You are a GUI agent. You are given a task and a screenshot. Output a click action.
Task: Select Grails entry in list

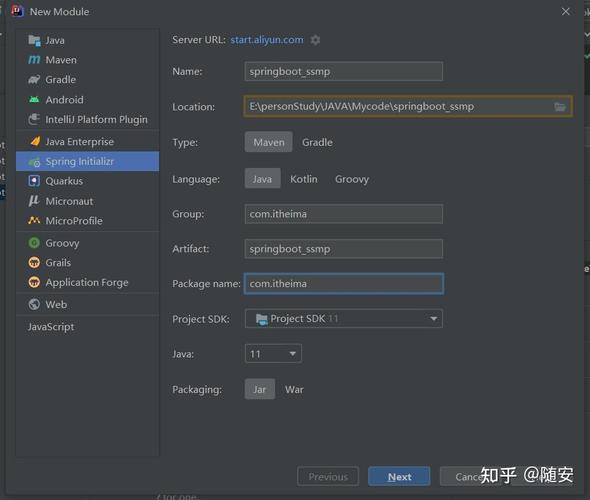pos(88,263)
